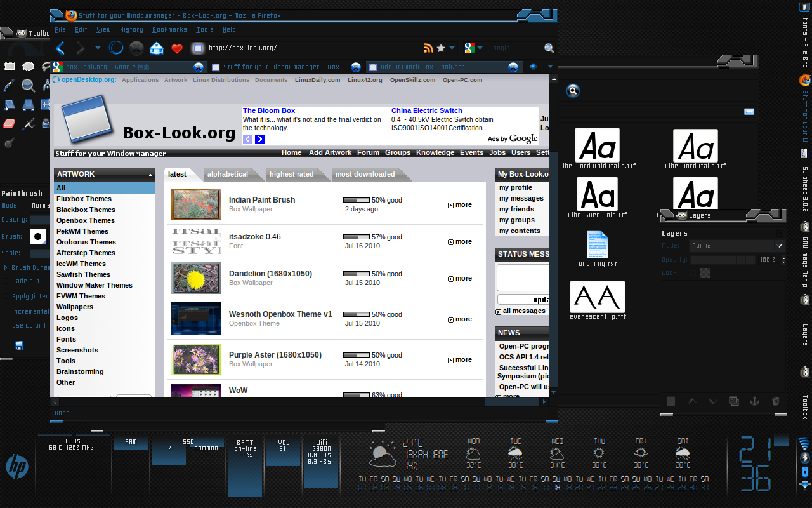Open the Firefox File menu
Screen dimensions: 812x508
(x=60, y=29)
